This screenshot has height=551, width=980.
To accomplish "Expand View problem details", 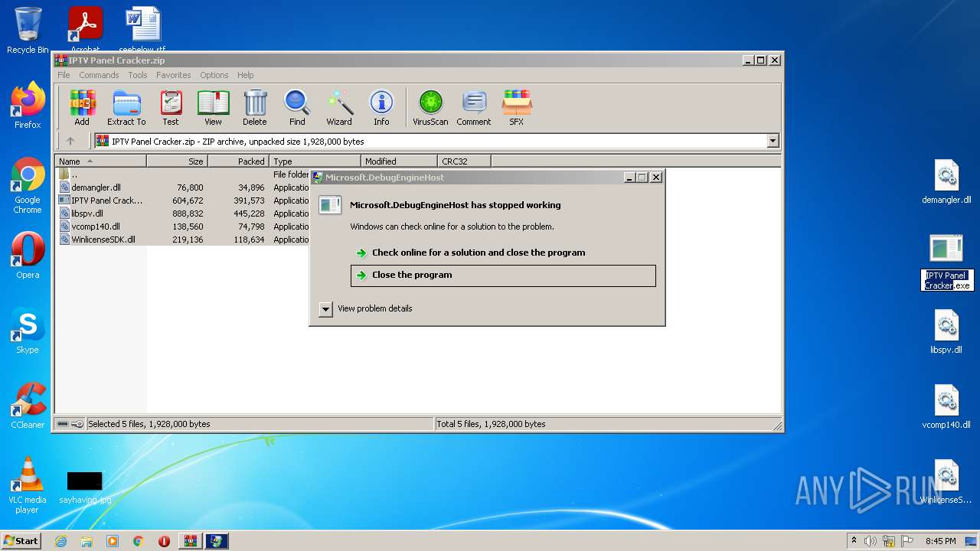I will [x=325, y=308].
